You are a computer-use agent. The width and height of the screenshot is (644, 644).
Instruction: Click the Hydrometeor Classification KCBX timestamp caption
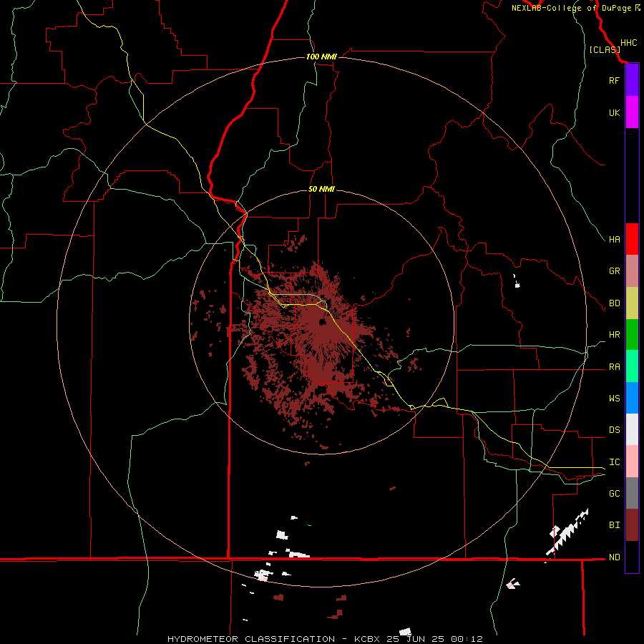[x=325, y=639]
